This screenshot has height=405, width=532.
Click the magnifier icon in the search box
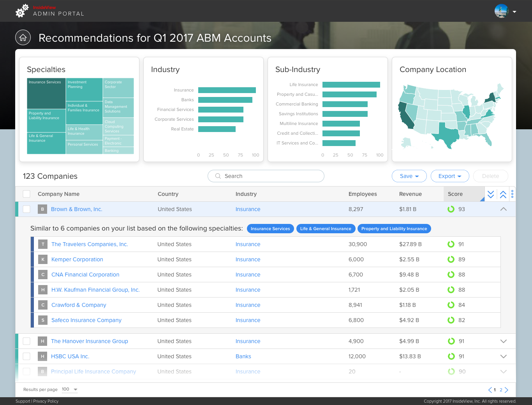218,176
